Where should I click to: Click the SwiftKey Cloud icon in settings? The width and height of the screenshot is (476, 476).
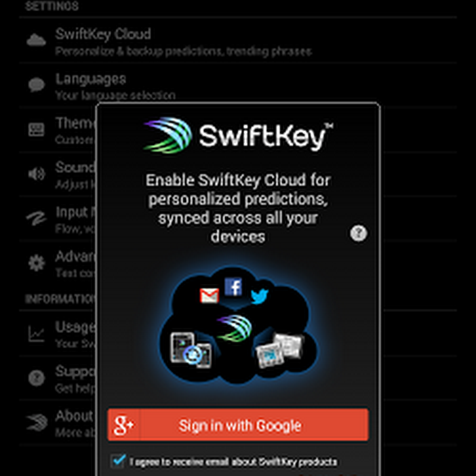36,40
